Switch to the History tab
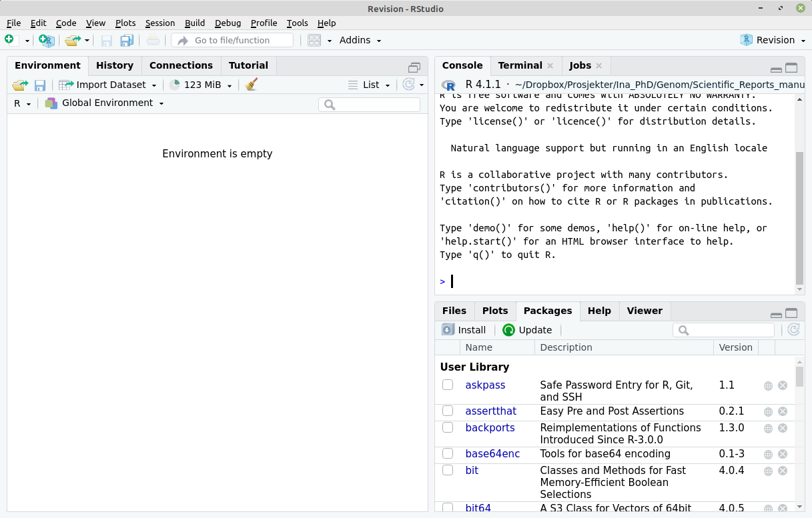812x518 pixels. point(115,65)
